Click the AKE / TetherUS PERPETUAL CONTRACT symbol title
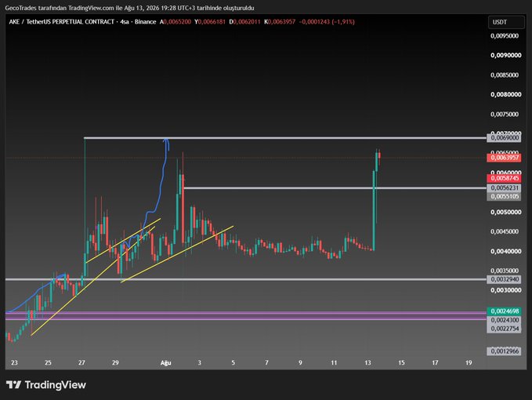Image resolution: width=532 pixels, height=400 pixels. pos(61,22)
